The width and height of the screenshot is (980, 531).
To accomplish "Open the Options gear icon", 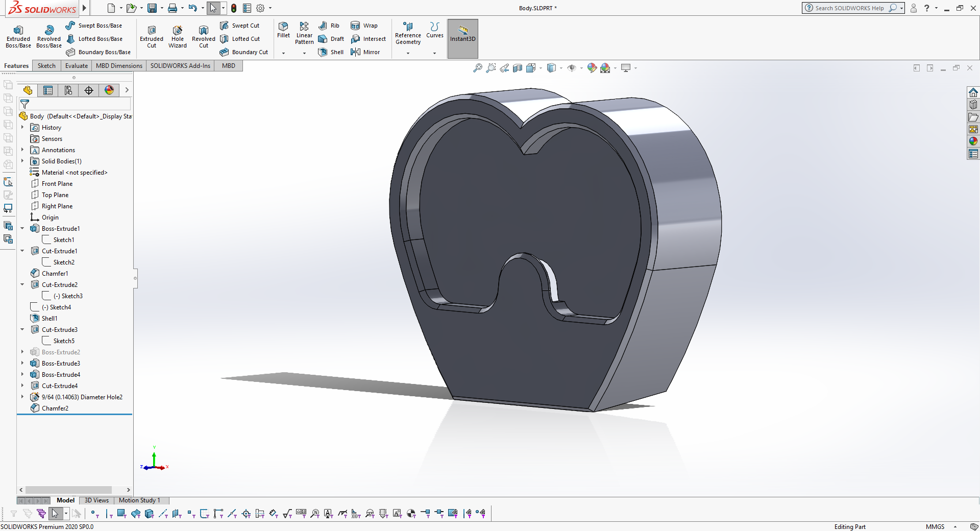I will coord(260,8).
